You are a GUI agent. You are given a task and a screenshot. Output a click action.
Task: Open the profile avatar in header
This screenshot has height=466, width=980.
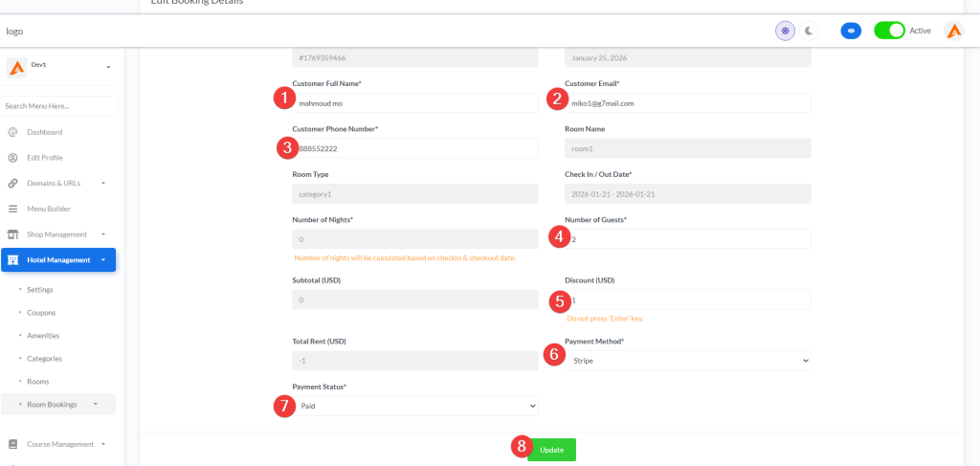tap(953, 31)
